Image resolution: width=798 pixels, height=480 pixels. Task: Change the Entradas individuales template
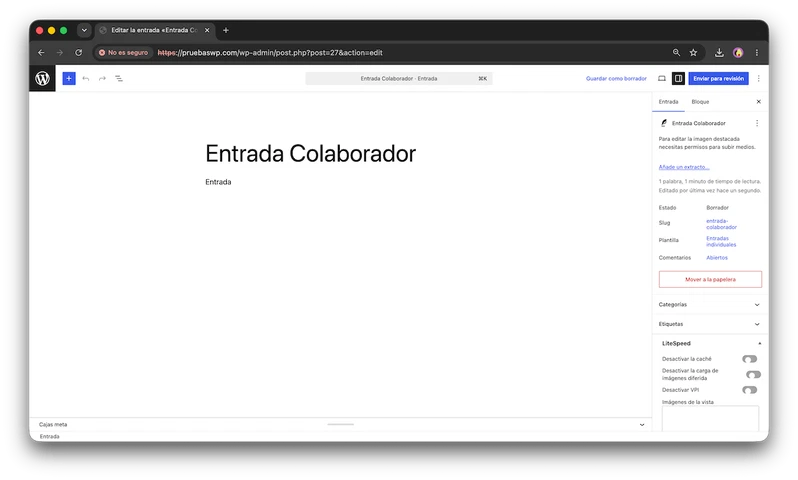(x=721, y=241)
